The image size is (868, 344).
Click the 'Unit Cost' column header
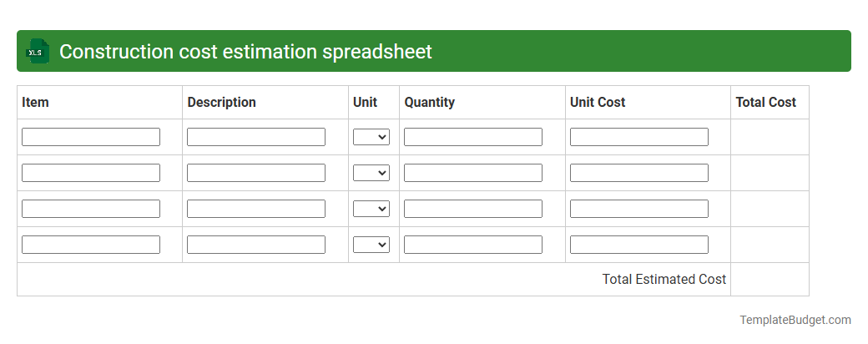click(598, 102)
